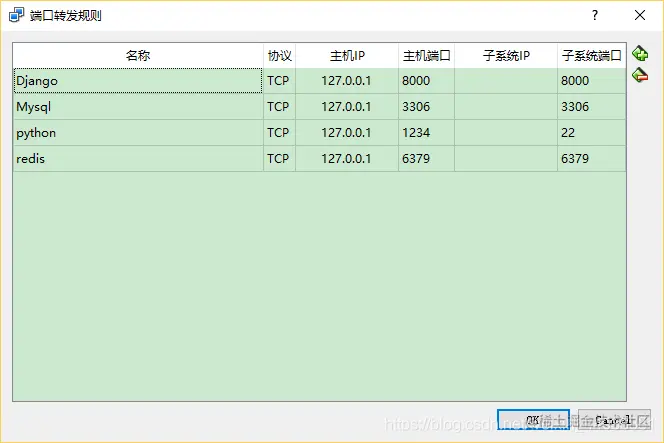Select the Mysql rule name cell
Screen dimensions: 664x443
pyautogui.click(x=138, y=107)
